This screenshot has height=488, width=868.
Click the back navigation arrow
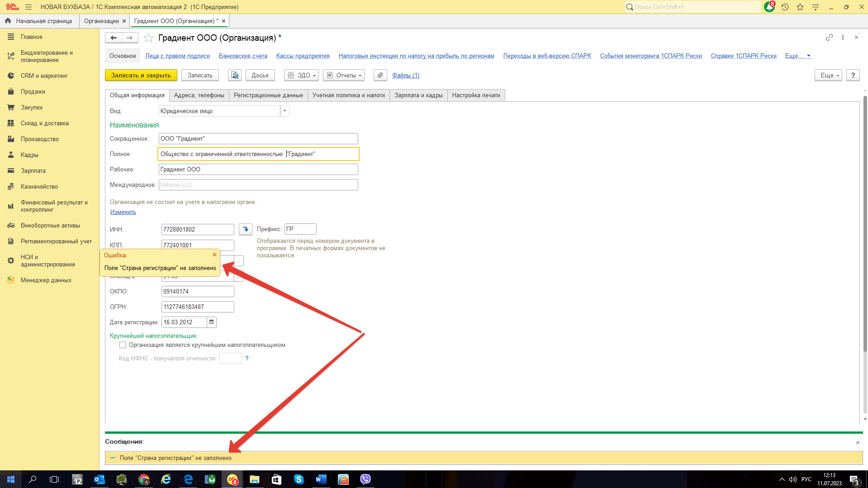tap(114, 38)
